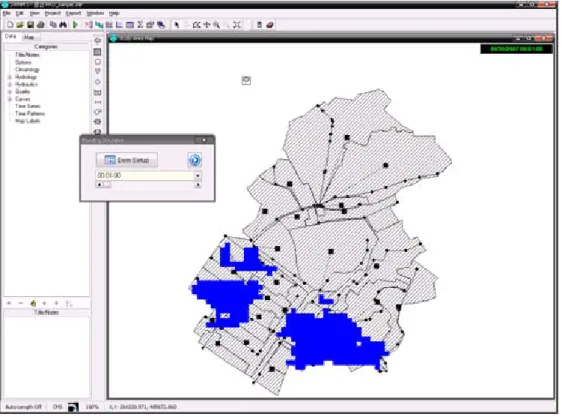Expand the Curves category

(x=10, y=99)
